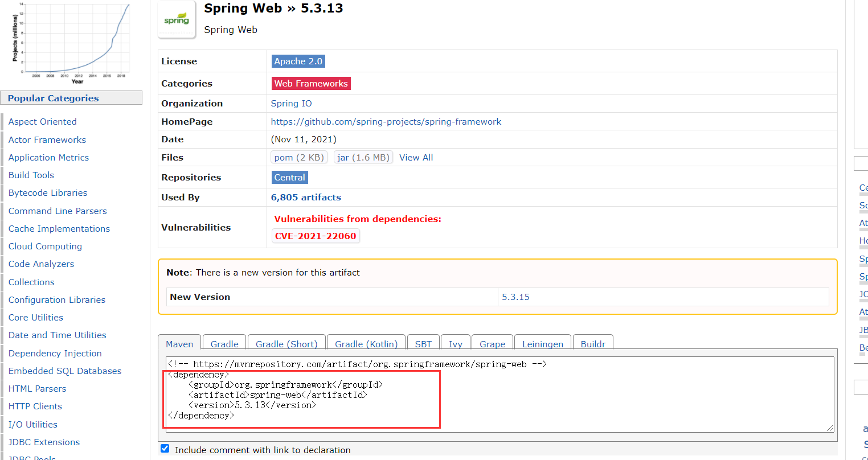Browse Bytecode Libraries category

coord(48,193)
